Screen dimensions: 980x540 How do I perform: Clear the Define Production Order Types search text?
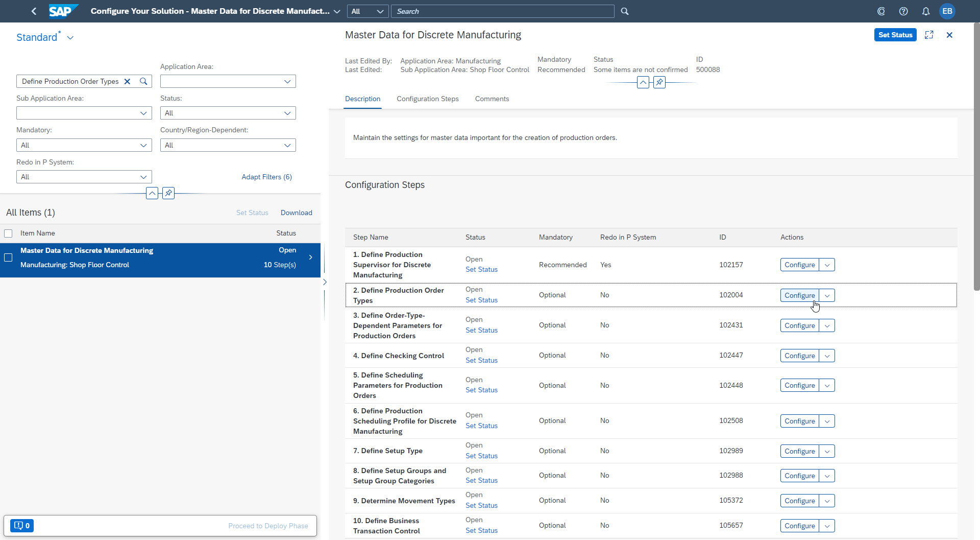coord(128,81)
